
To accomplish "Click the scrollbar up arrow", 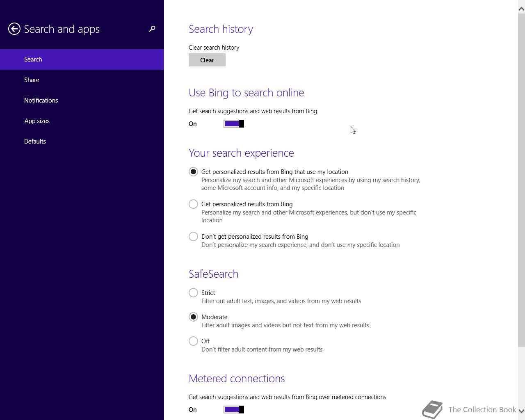I will pyautogui.click(x=521, y=8).
